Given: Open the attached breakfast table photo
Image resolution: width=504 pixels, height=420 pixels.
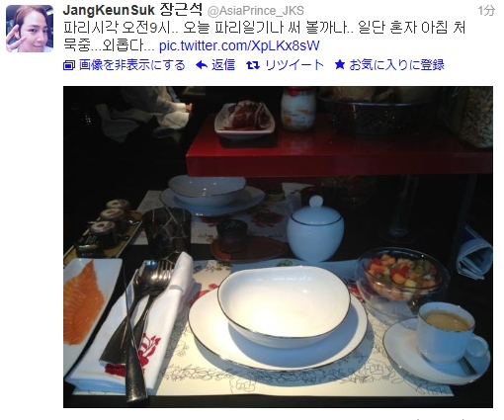Looking at the screenshot, I should [x=278, y=247].
